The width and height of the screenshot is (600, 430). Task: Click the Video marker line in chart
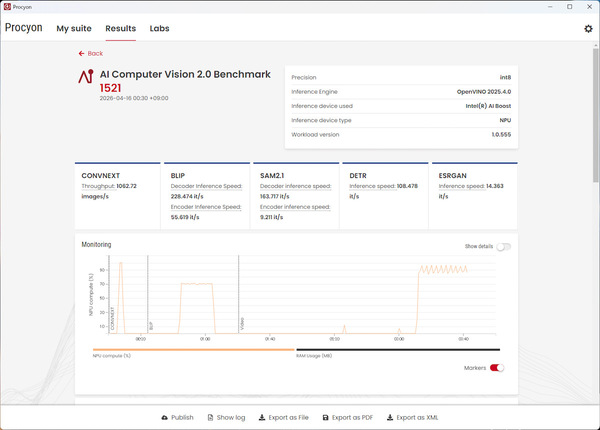click(239, 295)
